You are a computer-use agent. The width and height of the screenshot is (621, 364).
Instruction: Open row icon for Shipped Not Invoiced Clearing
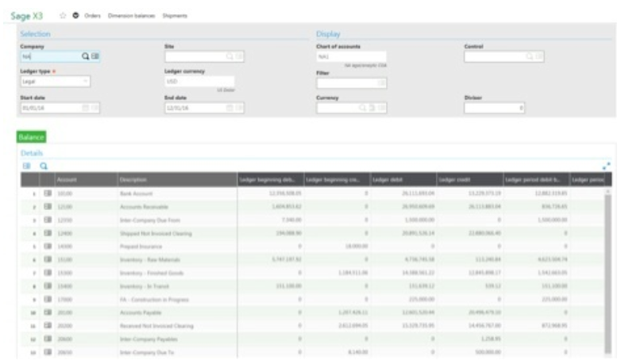pyautogui.click(x=48, y=233)
